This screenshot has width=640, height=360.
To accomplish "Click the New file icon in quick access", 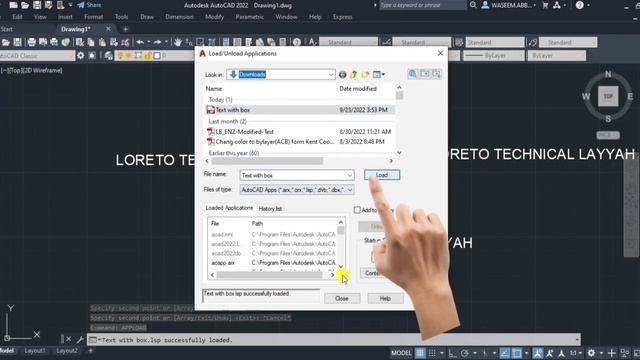I will (x=13, y=5).
